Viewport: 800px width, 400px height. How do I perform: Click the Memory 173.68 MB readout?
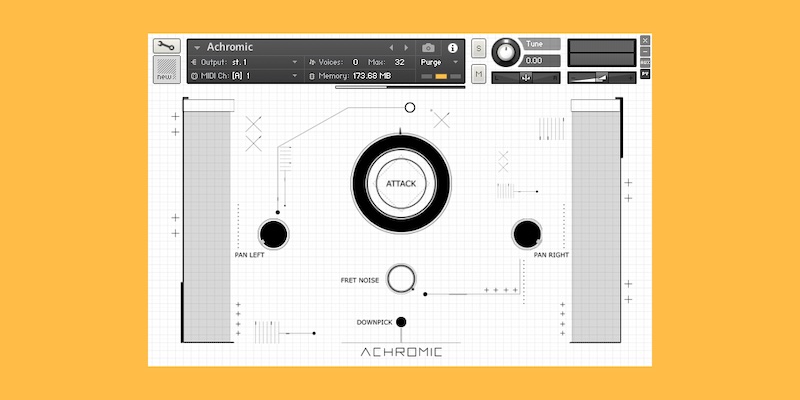[x=372, y=76]
